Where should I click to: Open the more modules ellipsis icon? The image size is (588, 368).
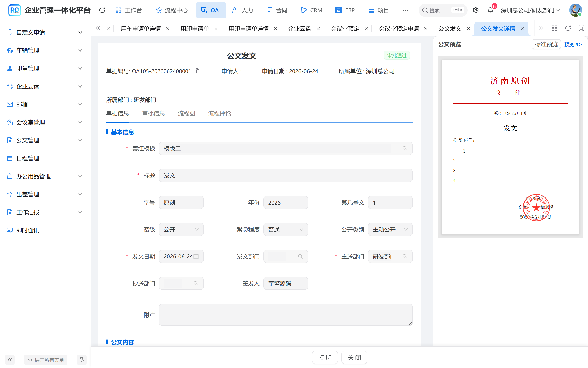click(x=405, y=10)
